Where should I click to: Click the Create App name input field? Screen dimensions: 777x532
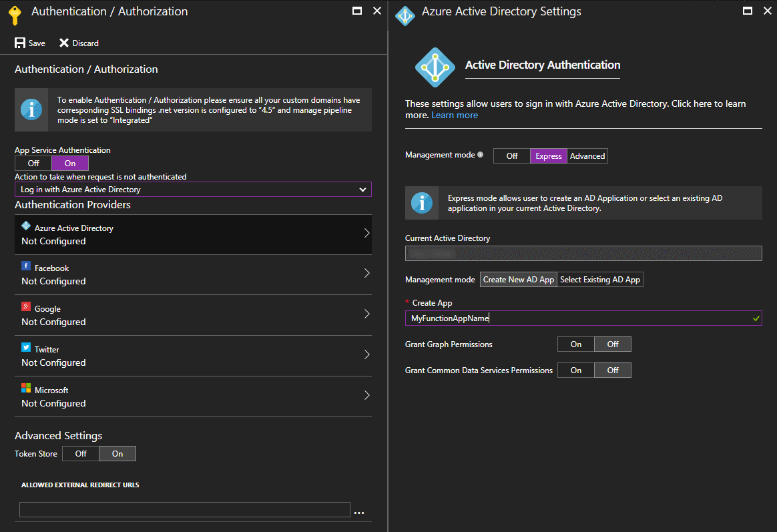[x=583, y=318]
